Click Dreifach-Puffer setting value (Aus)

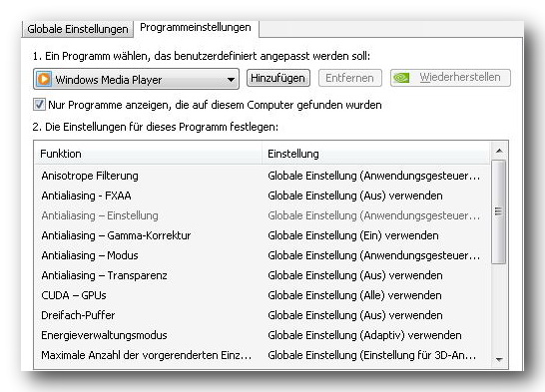355,315
